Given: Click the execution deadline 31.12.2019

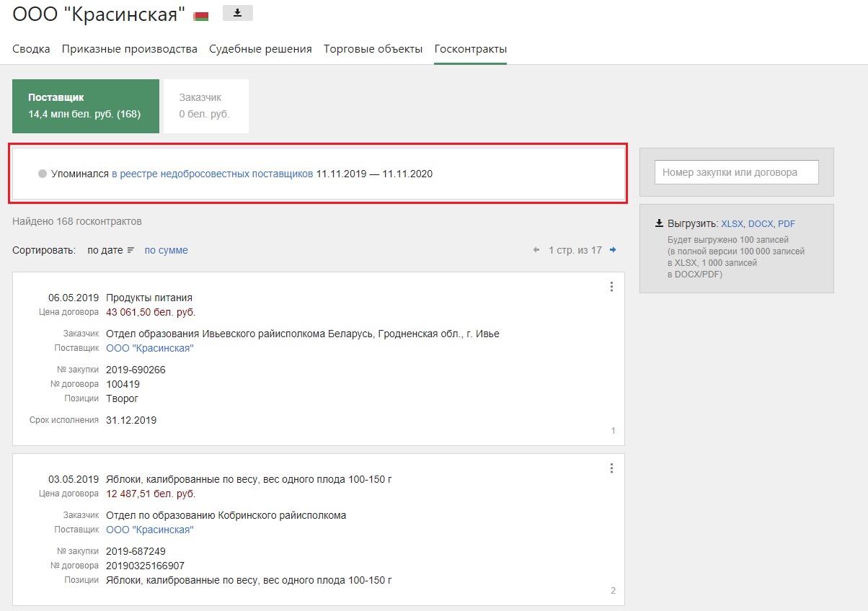Looking at the screenshot, I should click(131, 420).
